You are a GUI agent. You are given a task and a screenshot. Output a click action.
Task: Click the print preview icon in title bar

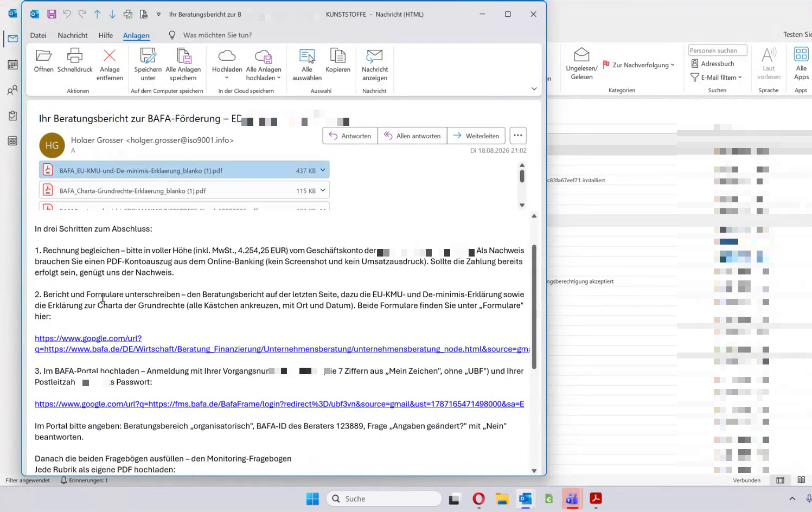[x=144, y=14]
